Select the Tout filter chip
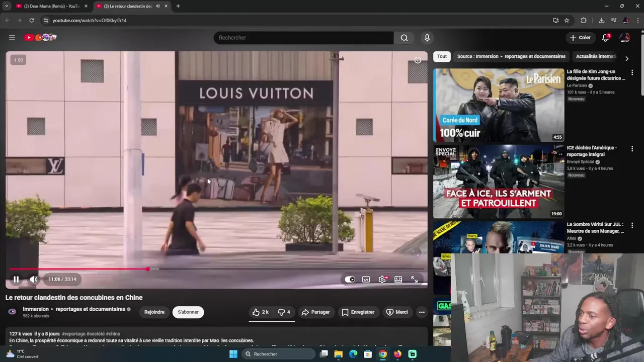This screenshot has height=362, width=644. [442, 56]
